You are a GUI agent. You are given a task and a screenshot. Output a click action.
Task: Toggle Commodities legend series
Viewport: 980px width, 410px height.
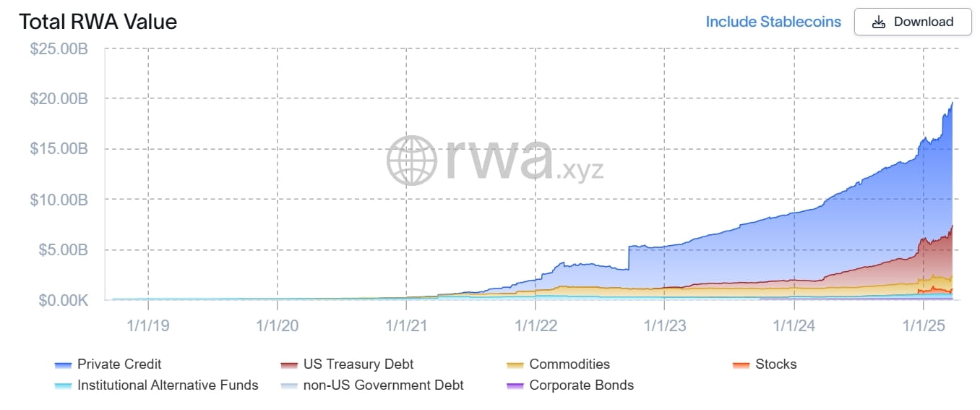pyautogui.click(x=569, y=364)
